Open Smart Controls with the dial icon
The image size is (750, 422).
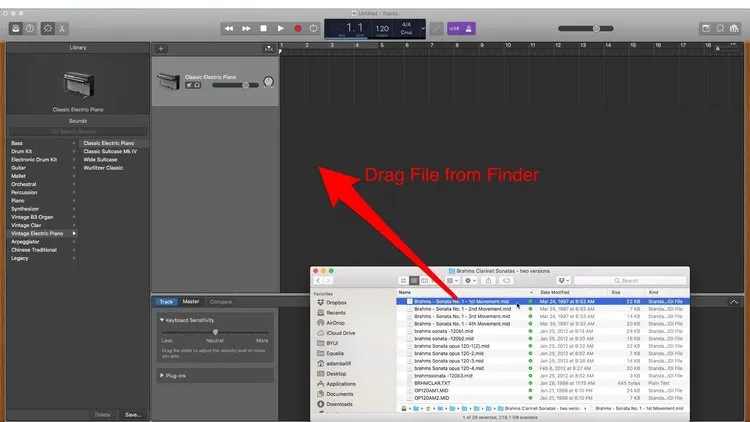tap(48, 29)
